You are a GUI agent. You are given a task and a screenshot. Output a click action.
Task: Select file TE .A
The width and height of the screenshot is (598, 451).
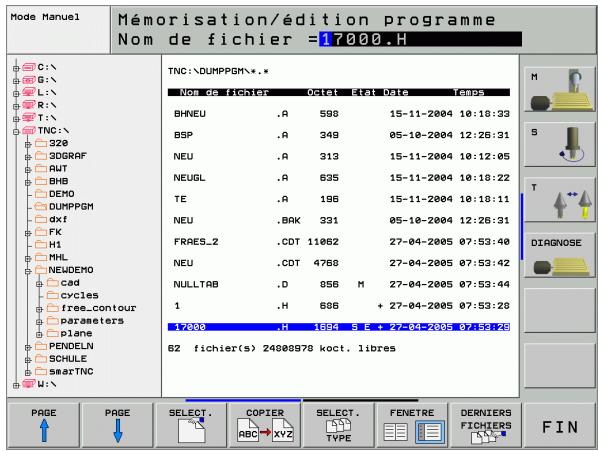[x=339, y=199]
